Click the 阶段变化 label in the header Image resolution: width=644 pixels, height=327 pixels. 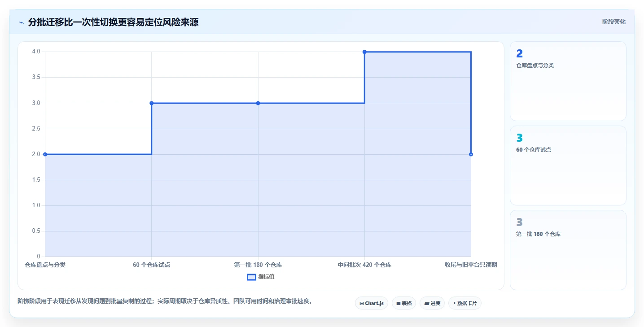pos(613,22)
